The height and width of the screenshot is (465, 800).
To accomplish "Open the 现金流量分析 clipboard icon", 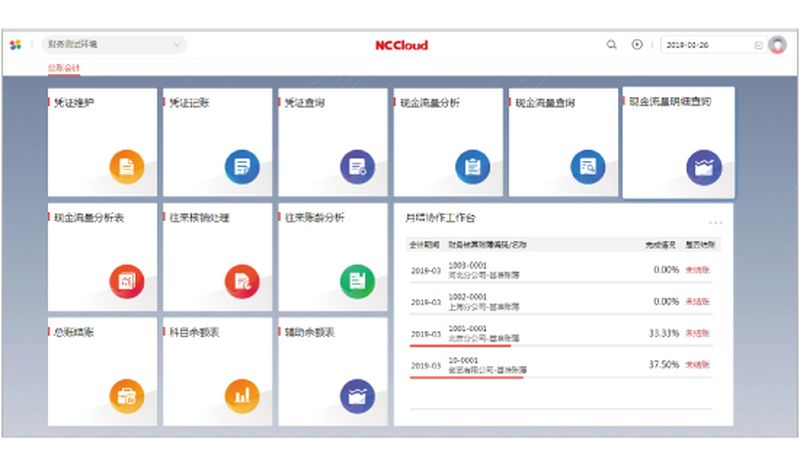I will [x=472, y=166].
